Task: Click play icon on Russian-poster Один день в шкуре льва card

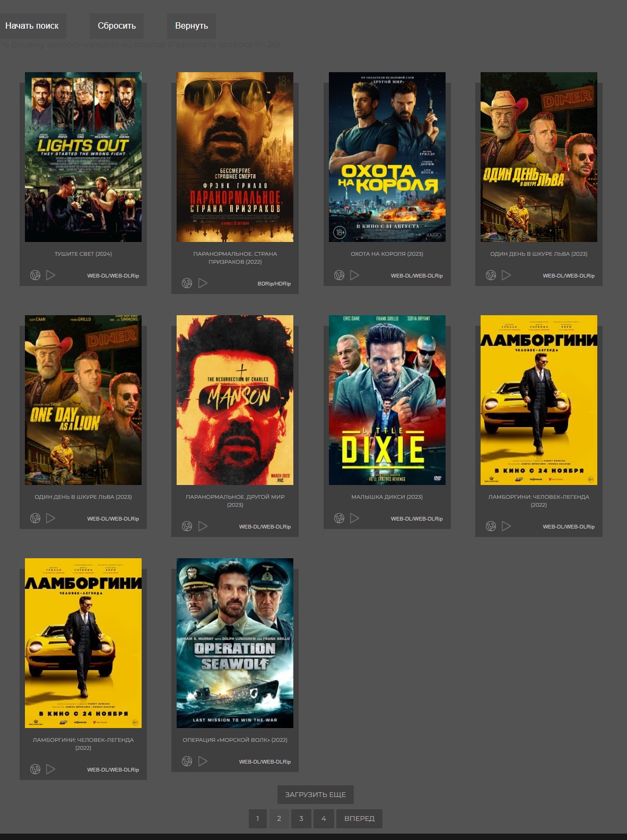Action: [507, 275]
